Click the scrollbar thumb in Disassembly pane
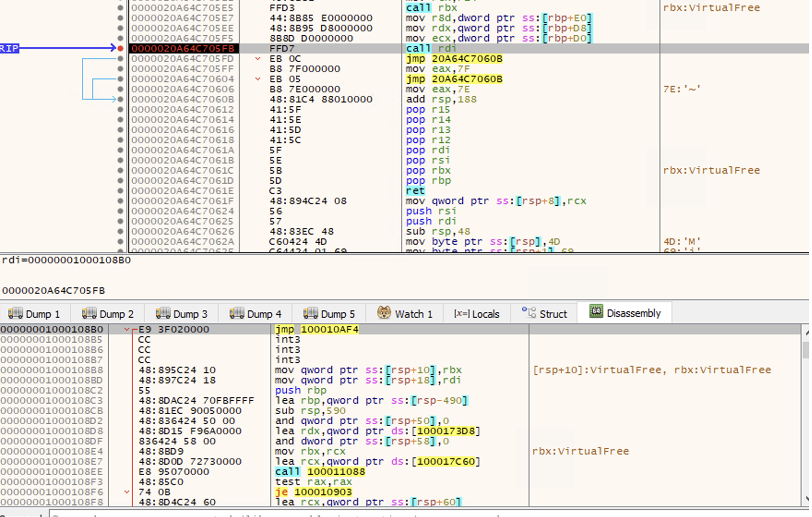This screenshot has height=517, width=812. (x=806, y=349)
